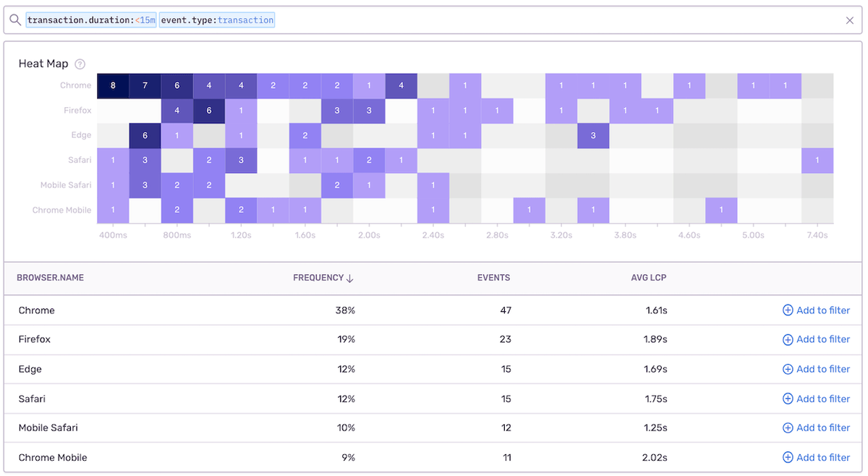Select the transaction.duration:<15m filter chip
Viewport: 868px width, 476px height.
pyautogui.click(x=89, y=20)
